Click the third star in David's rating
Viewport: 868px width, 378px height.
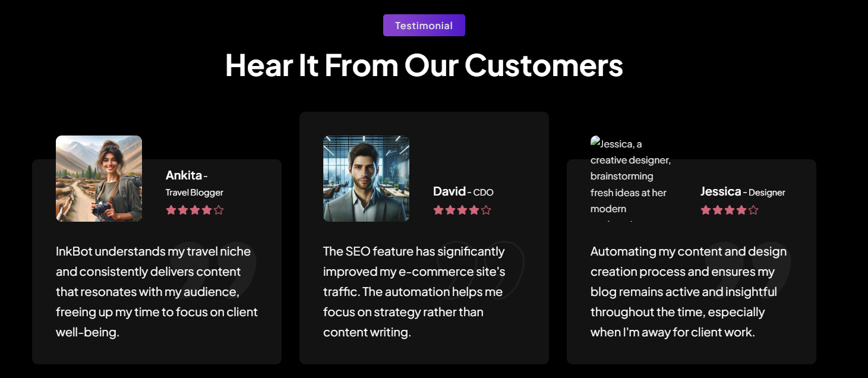click(462, 210)
